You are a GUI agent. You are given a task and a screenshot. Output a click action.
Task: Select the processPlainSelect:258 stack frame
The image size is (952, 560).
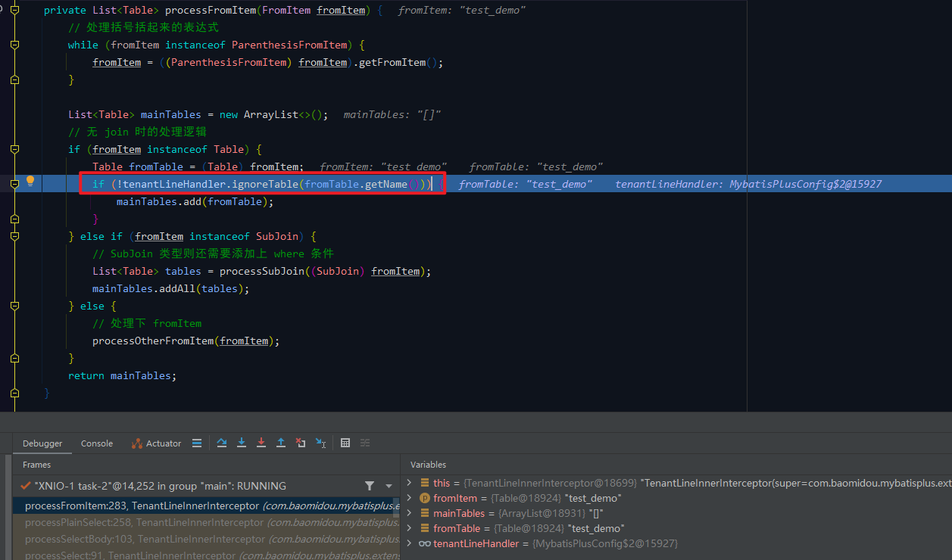tap(206, 522)
